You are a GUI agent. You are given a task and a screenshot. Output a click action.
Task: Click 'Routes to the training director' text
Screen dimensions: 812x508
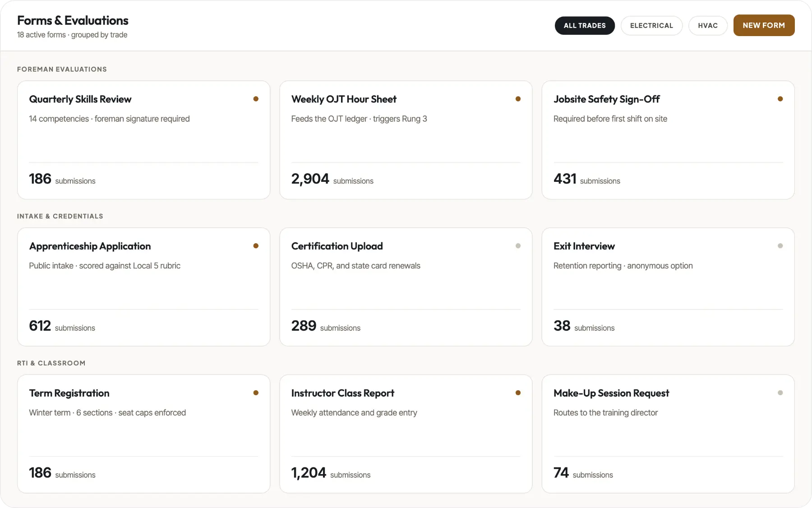point(605,413)
